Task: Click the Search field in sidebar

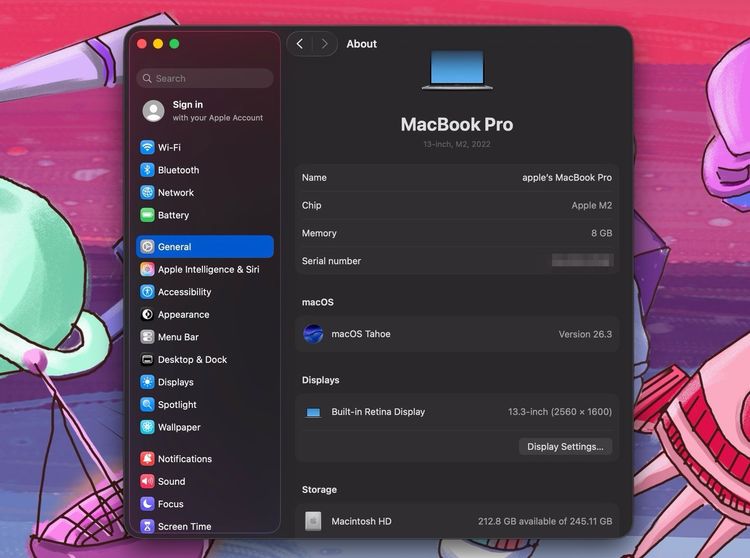Action: point(205,78)
